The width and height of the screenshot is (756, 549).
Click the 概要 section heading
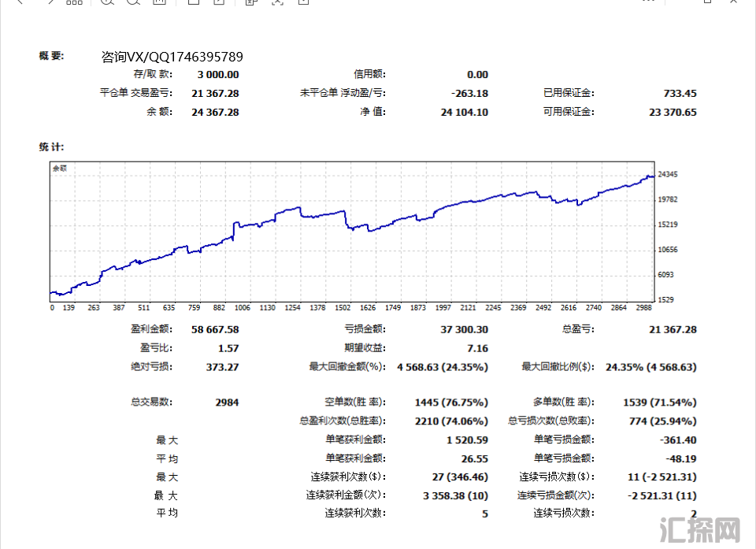coord(51,56)
